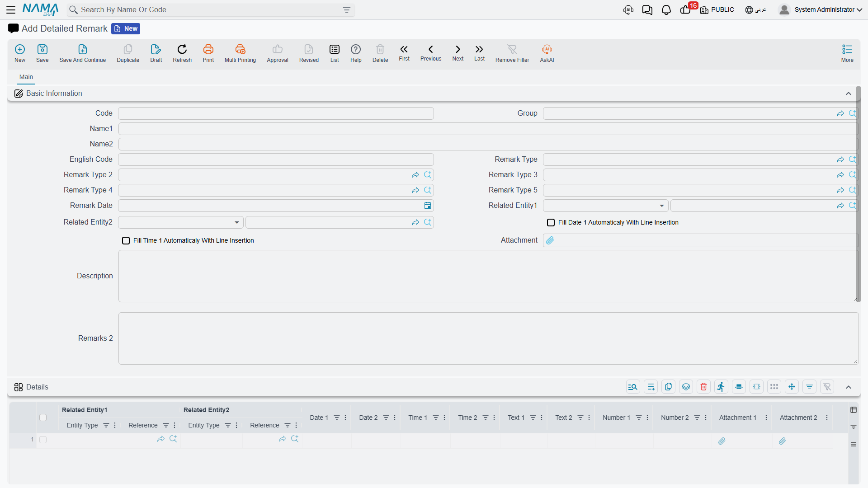Open the More toolbar options

[847, 53]
